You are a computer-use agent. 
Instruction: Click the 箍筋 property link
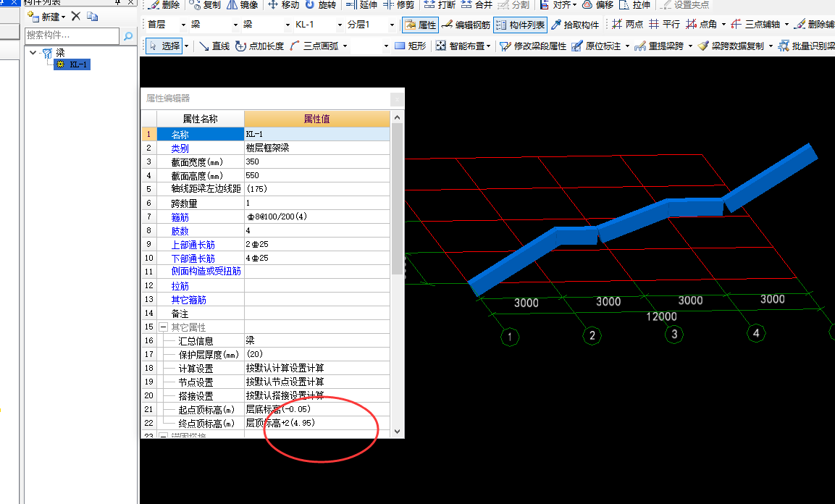180,217
